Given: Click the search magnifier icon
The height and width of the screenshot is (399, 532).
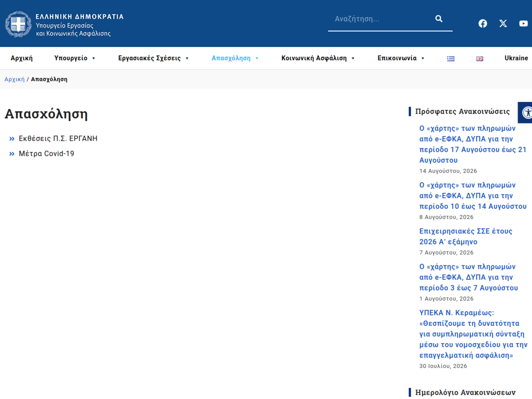Looking at the screenshot, I should tap(439, 19).
